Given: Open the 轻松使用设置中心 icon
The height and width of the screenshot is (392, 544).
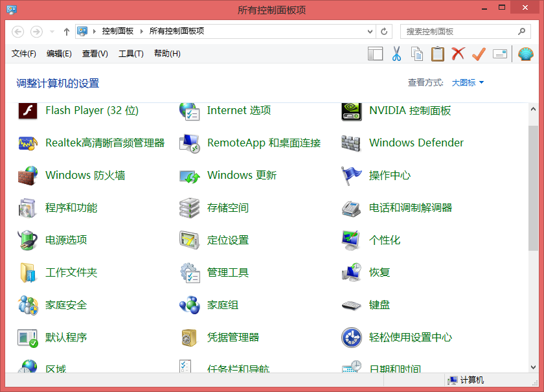Looking at the screenshot, I should (x=352, y=338).
